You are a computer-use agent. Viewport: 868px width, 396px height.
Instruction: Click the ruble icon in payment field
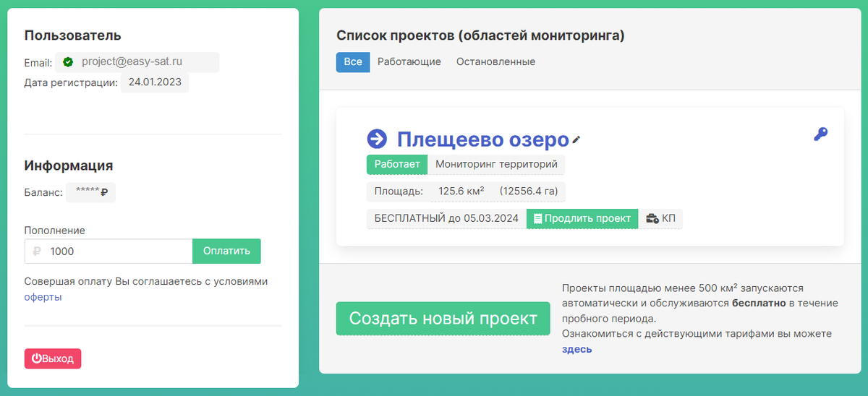coord(37,251)
